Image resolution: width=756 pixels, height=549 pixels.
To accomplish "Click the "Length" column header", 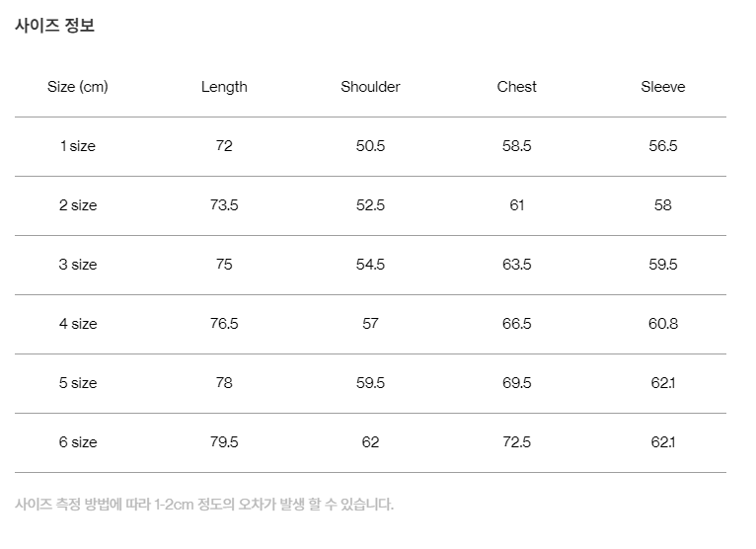I will 224,87.
